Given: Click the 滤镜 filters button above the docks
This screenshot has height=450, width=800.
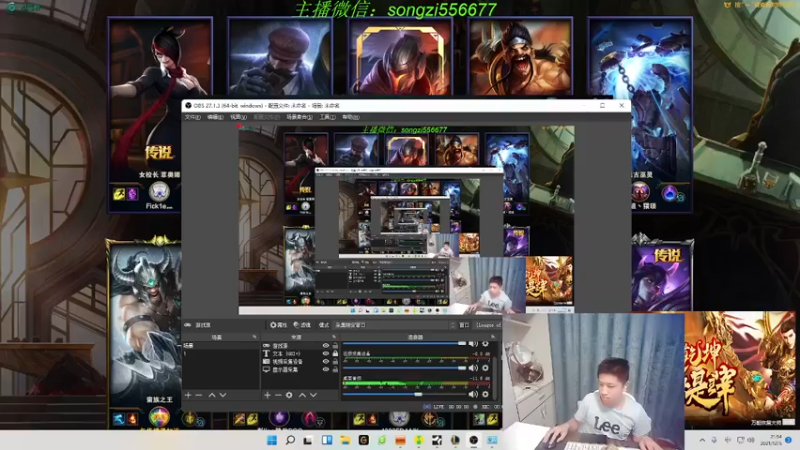Looking at the screenshot, I should pos(302,325).
